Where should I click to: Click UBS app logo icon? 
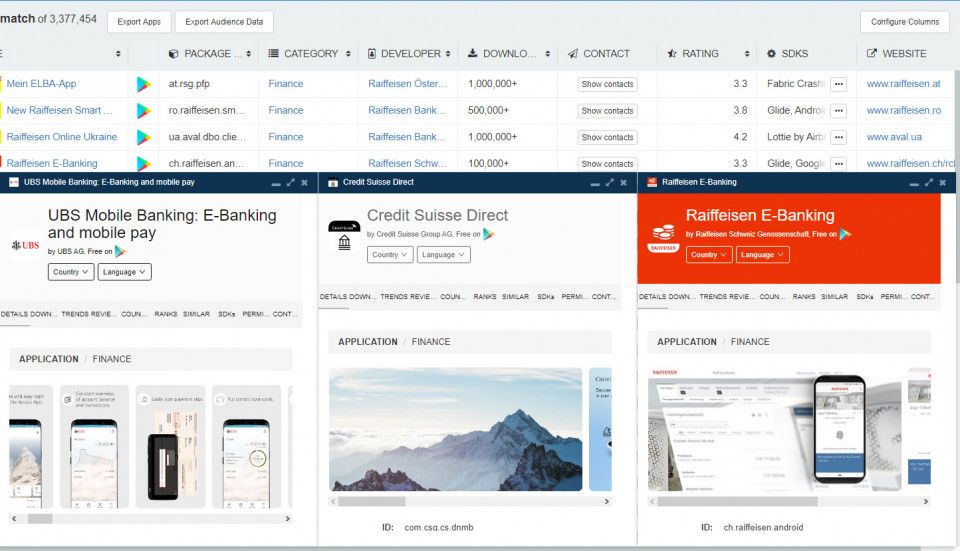[x=25, y=245]
